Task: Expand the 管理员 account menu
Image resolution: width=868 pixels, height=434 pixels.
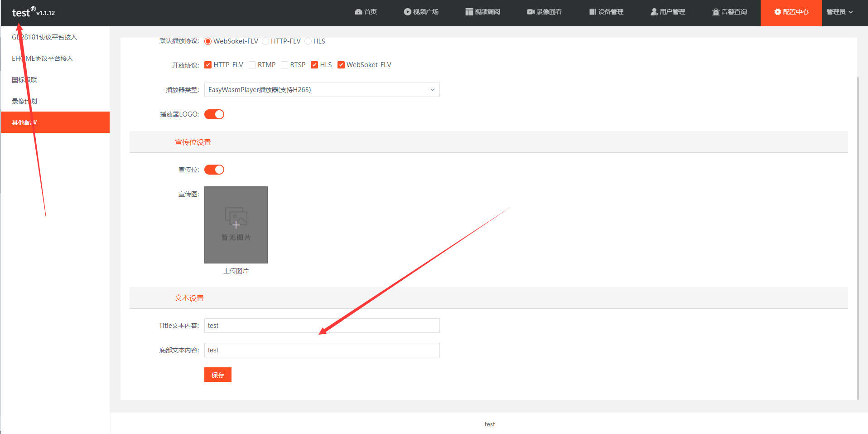Action: 839,12
